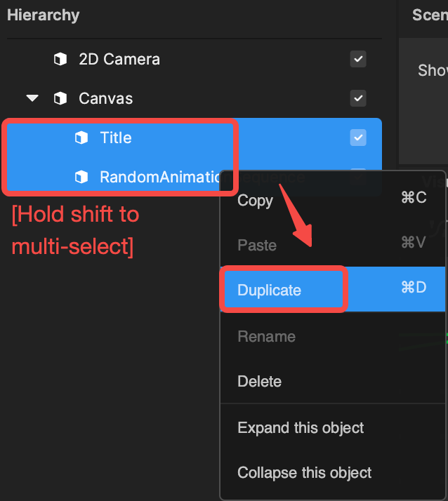This screenshot has height=501, width=448.
Task: Uncheck the 2D Camera visibility checkbox
Action: 358,59
